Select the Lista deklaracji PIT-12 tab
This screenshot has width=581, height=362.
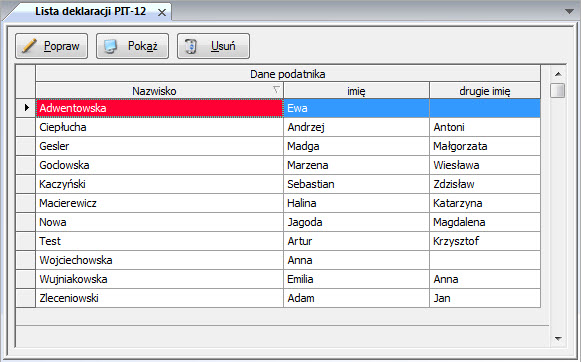click(x=91, y=11)
